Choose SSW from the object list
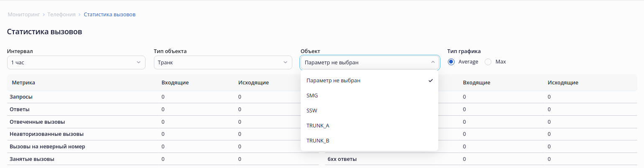 pos(312,111)
